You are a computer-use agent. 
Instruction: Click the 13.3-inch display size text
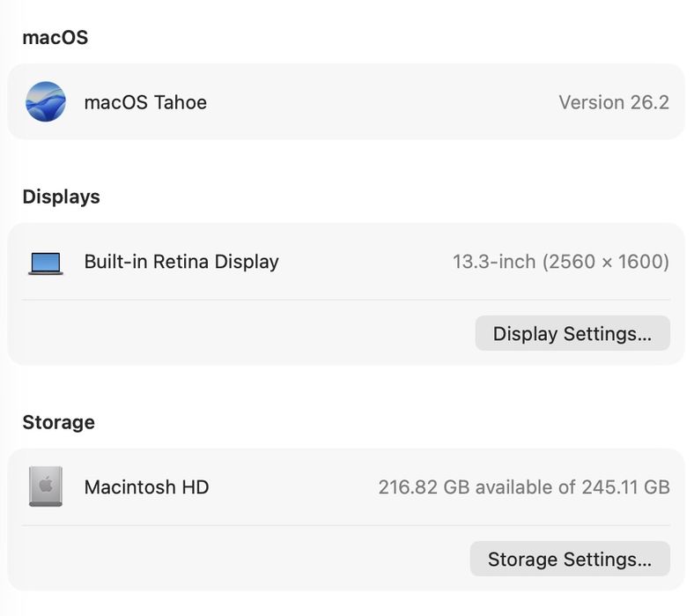(x=494, y=262)
